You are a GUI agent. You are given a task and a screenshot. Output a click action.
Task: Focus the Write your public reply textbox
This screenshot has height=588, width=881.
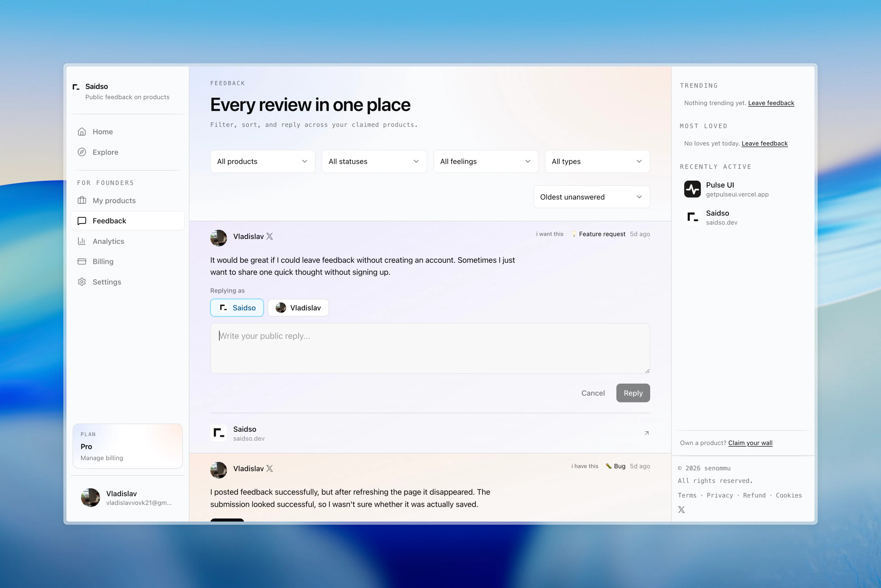(x=430, y=348)
